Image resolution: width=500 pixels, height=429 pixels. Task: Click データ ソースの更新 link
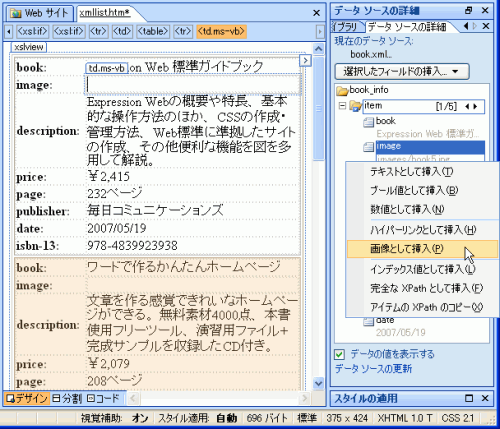[373, 369]
